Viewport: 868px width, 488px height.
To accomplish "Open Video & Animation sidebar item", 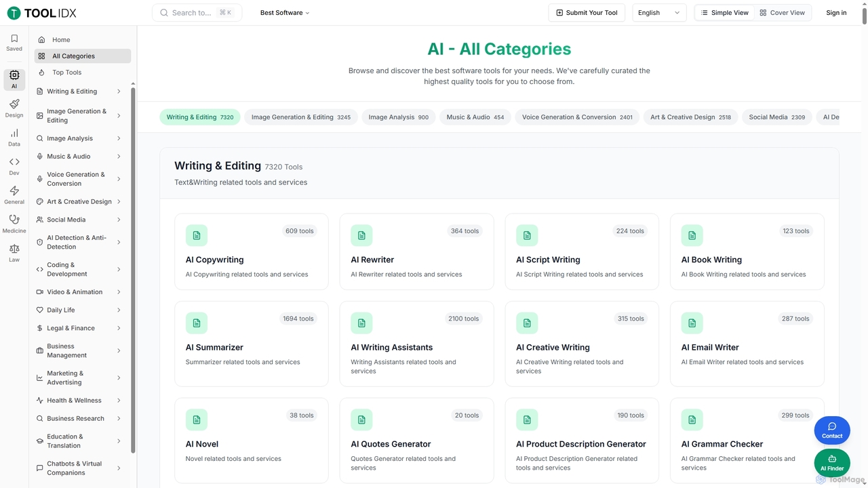I will pyautogui.click(x=80, y=292).
